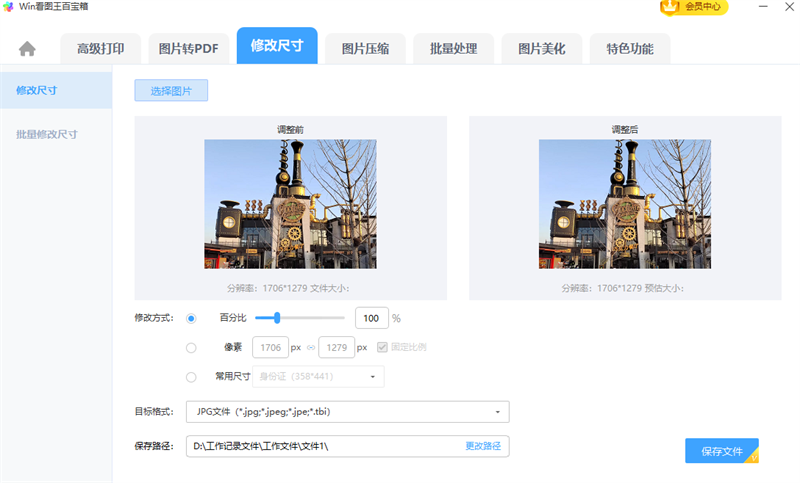Select the 像素 radio option
800x483 pixels.
[191, 348]
